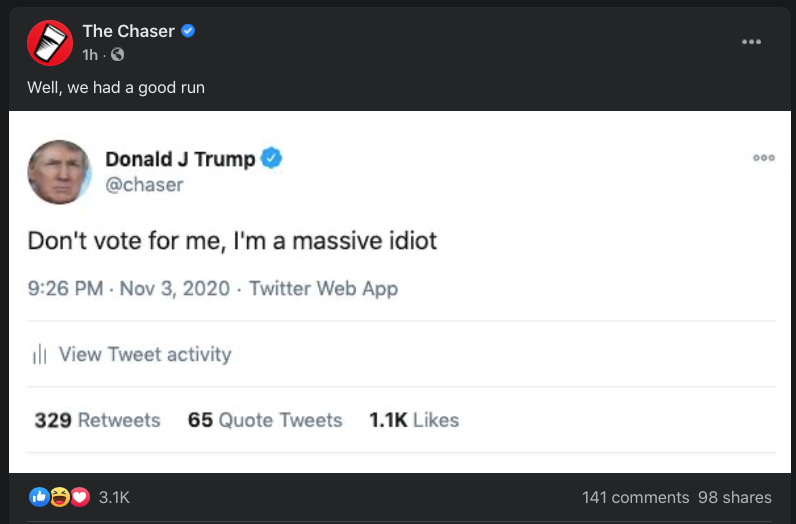Click the tweet activity bar-chart icon

(x=40, y=354)
